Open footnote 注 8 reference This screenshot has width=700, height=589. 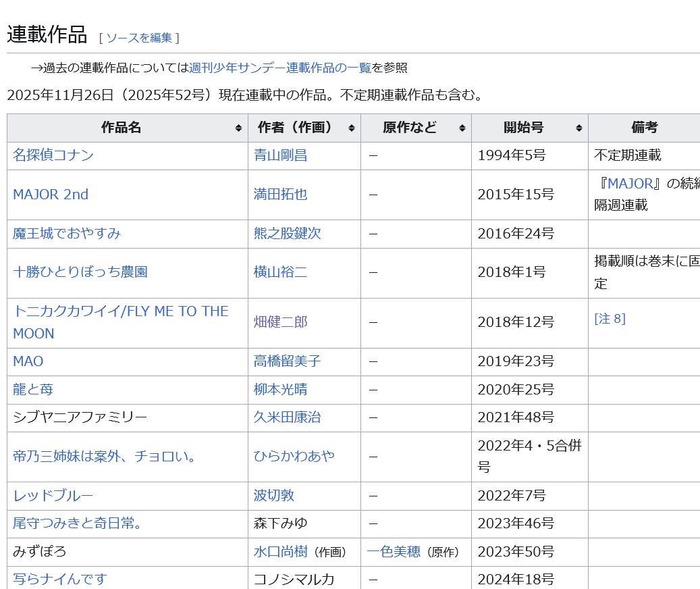[610, 319]
